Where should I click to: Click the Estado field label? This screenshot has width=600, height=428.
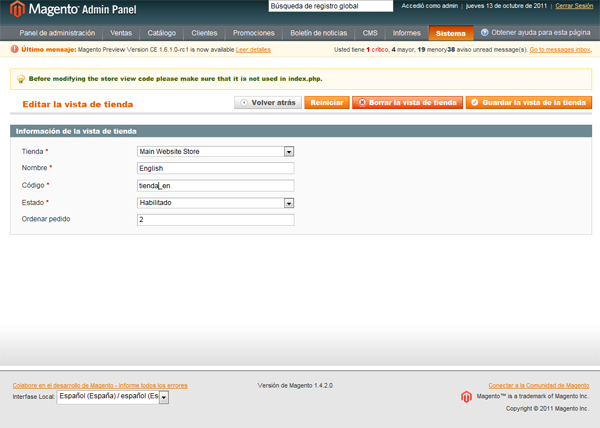pos(33,203)
